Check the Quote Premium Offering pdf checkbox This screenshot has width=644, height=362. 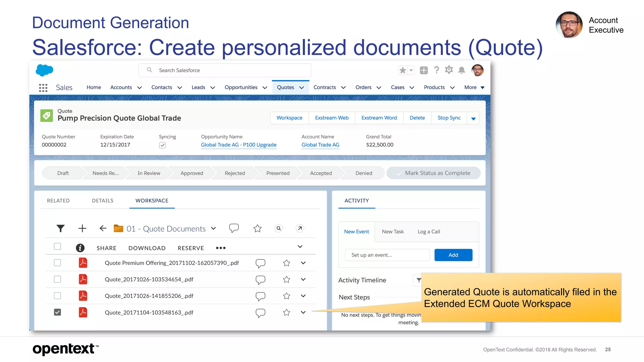click(57, 263)
